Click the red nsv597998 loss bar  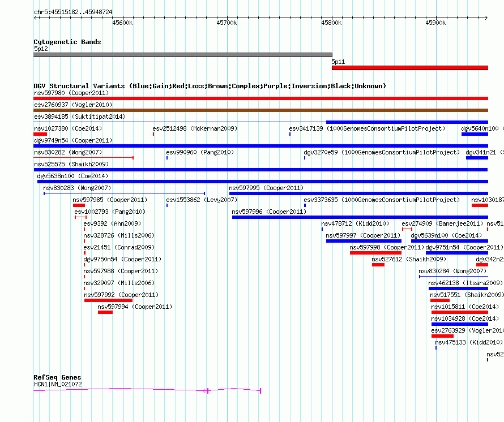pyautogui.click(x=376, y=253)
